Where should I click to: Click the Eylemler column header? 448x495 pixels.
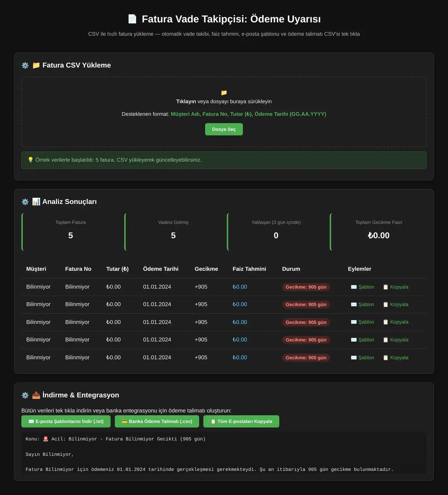(x=360, y=269)
